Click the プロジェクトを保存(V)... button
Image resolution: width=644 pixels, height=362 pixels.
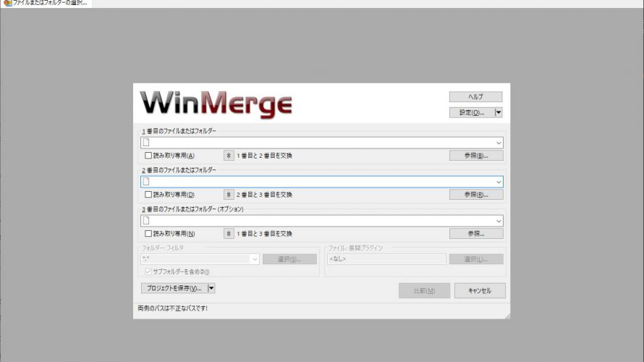174,288
